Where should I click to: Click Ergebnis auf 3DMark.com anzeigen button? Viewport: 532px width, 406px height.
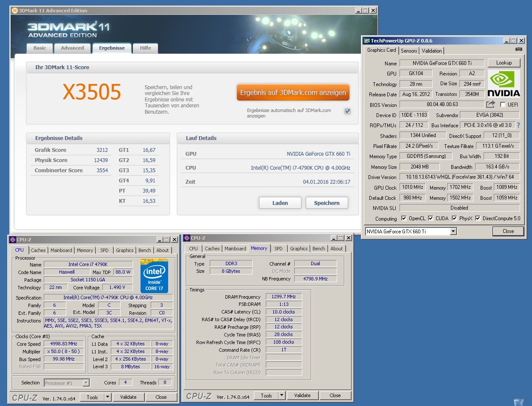click(x=293, y=92)
